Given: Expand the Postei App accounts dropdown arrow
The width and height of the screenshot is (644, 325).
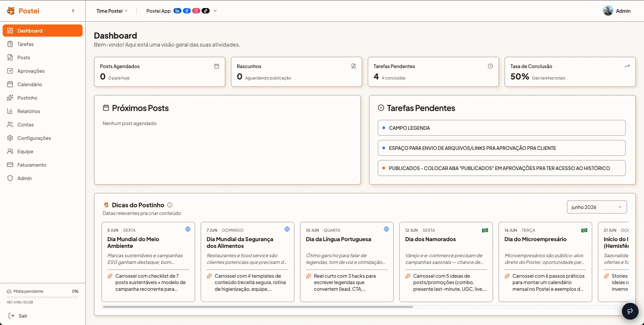Looking at the screenshot, I should tap(215, 11).
